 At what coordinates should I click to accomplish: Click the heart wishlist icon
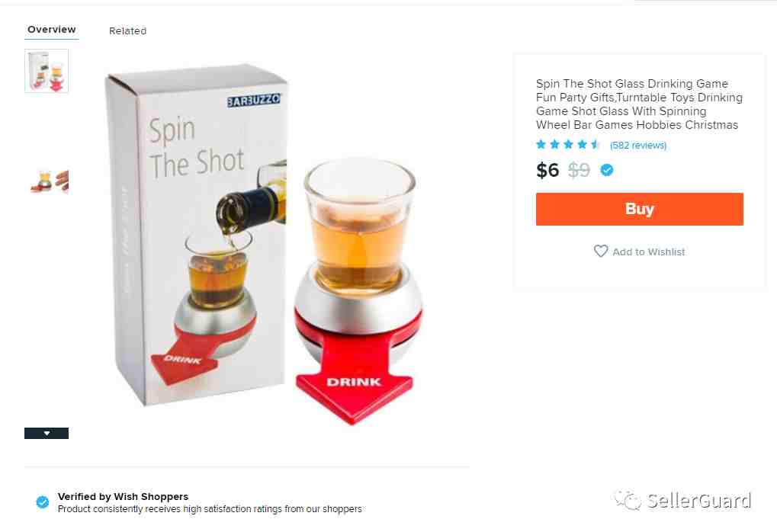(601, 252)
